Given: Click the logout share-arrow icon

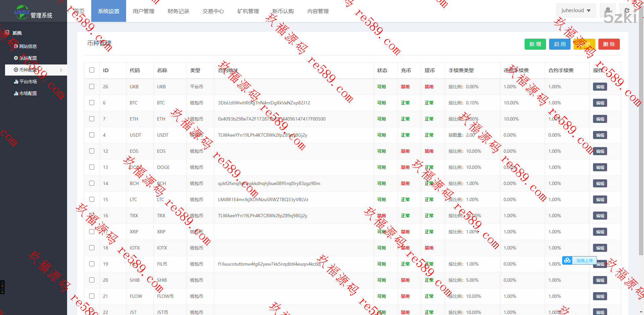Looking at the screenshot, I should tap(627, 10).
